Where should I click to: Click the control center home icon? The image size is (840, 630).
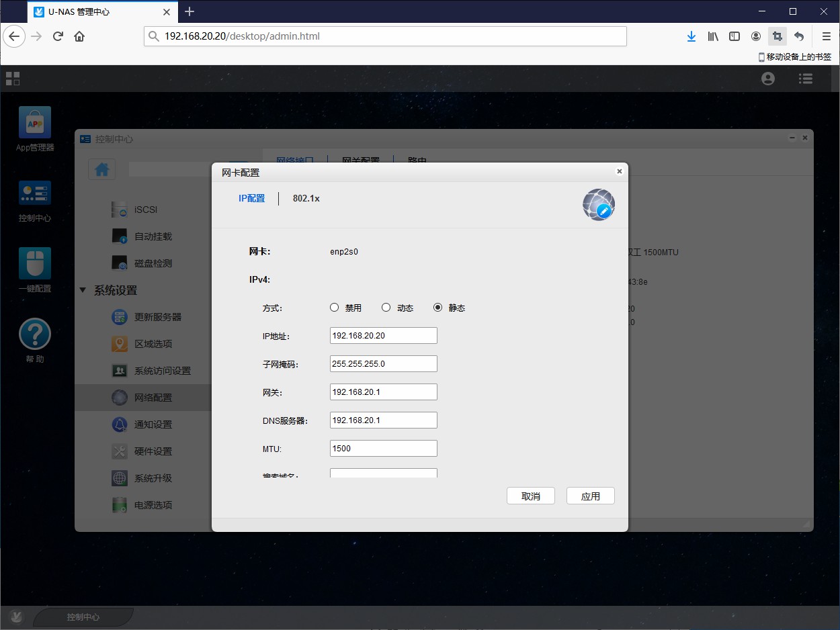pyautogui.click(x=102, y=170)
